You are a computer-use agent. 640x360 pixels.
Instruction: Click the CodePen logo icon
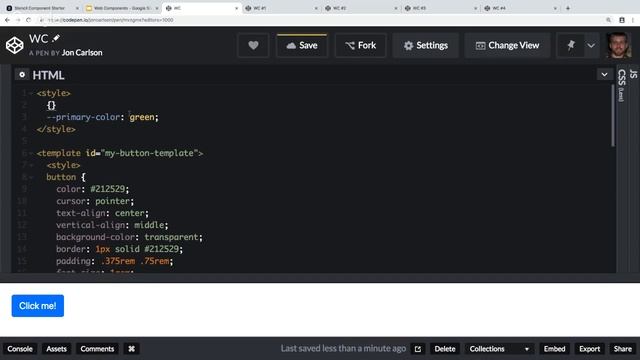point(15,45)
